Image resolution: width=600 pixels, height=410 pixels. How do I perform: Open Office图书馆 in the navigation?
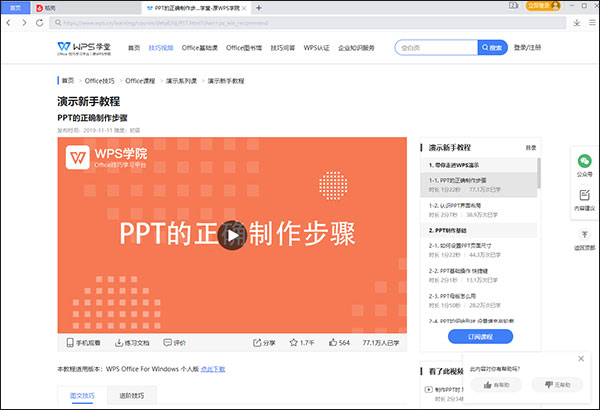pos(244,48)
